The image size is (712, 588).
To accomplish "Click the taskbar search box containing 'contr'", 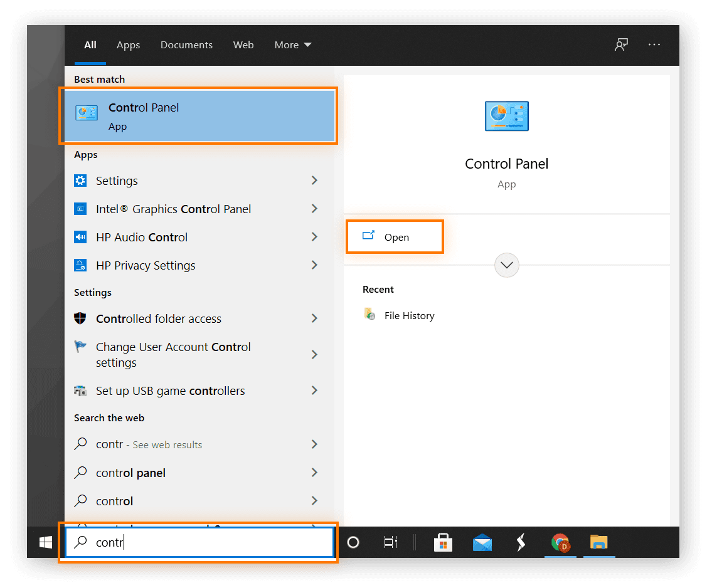I will click(x=199, y=542).
